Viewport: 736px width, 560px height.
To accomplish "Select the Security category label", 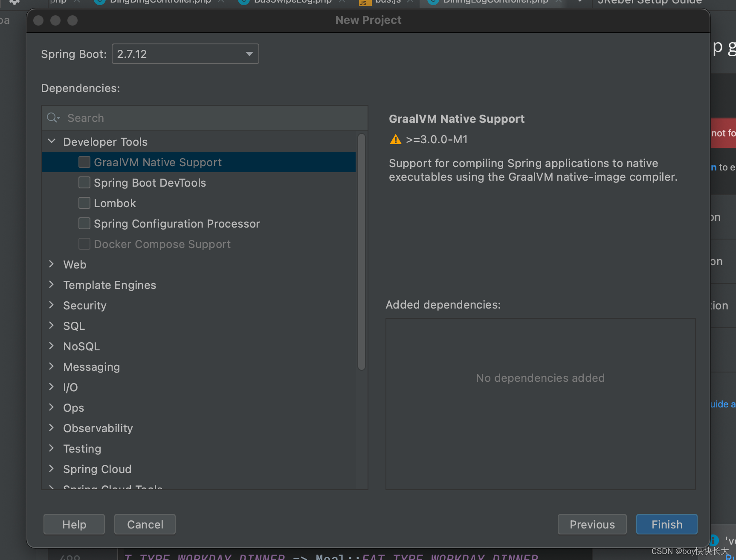I will tap(85, 306).
